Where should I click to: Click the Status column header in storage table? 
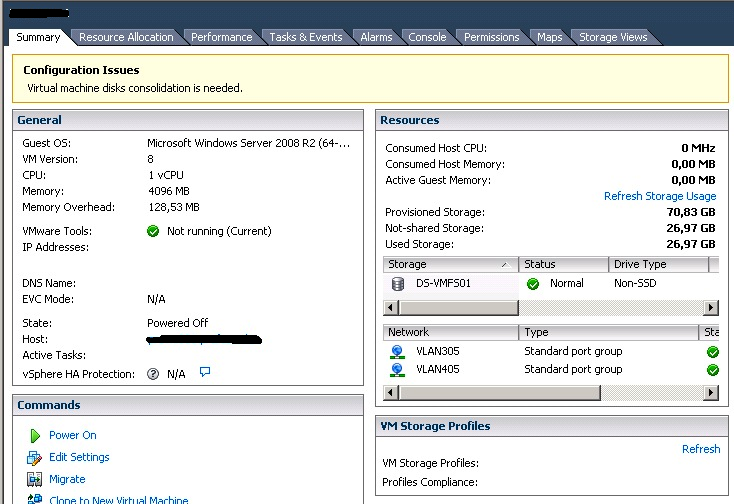[564, 264]
